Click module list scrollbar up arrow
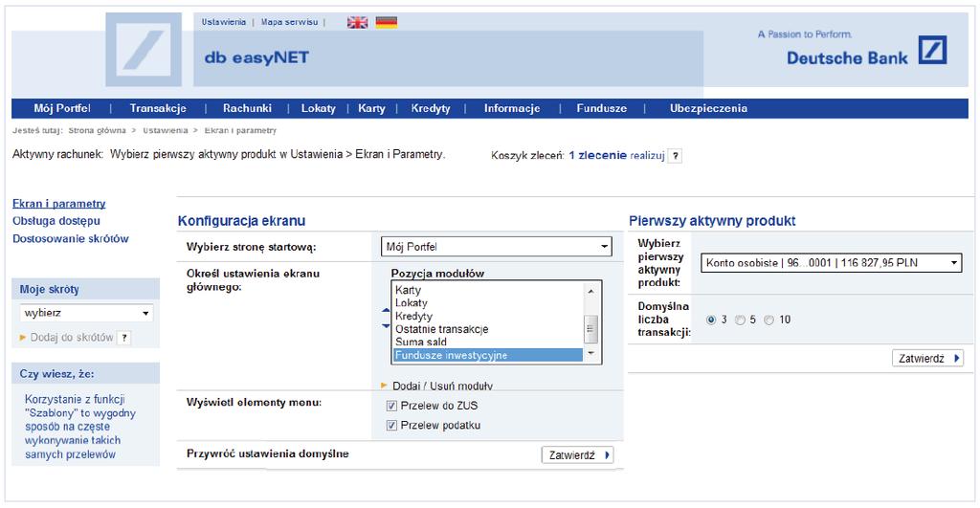980x508 pixels. click(x=591, y=291)
